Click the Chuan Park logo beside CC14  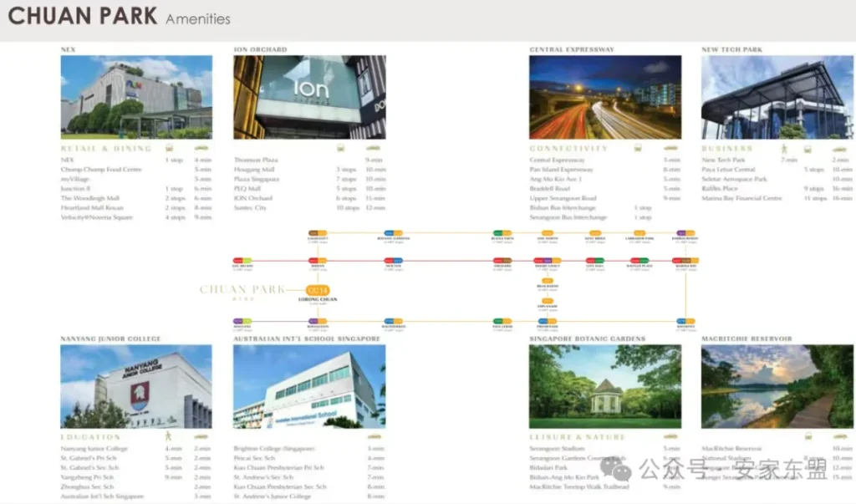coord(242,291)
